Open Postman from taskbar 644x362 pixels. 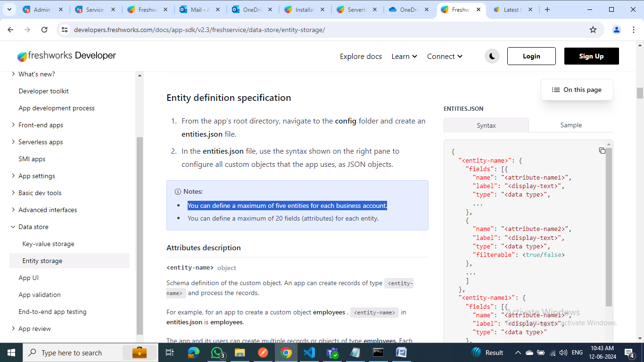tap(263, 353)
